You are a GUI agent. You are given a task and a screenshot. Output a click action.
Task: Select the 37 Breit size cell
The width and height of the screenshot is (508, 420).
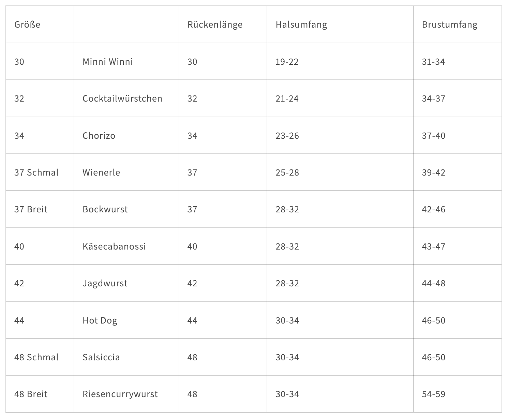point(40,209)
